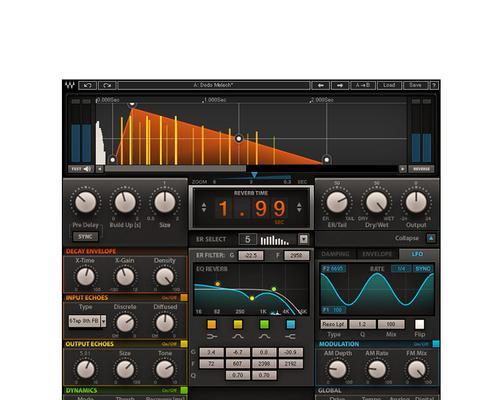
Task: Click the redo arrow in top toolbar
Action: [107, 86]
